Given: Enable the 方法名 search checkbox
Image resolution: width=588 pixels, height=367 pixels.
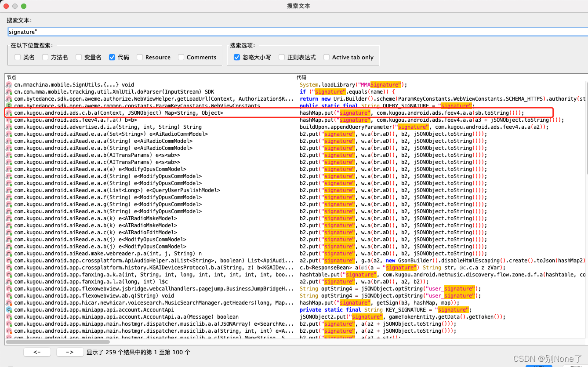Looking at the screenshot, I should (45, 57).
